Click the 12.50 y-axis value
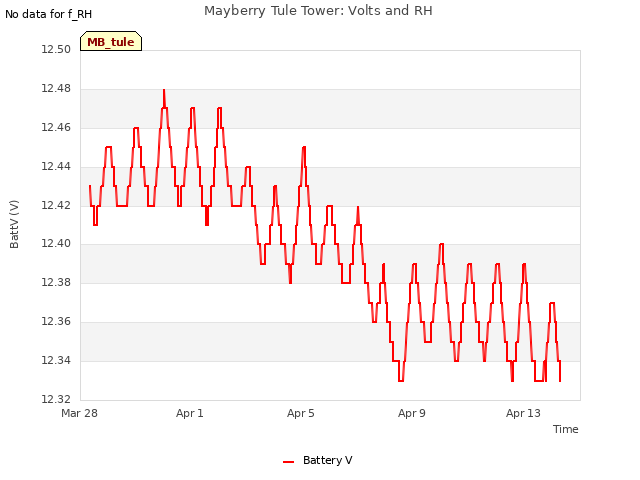Screen dimensions: 640x480 [x=56, y=49]
